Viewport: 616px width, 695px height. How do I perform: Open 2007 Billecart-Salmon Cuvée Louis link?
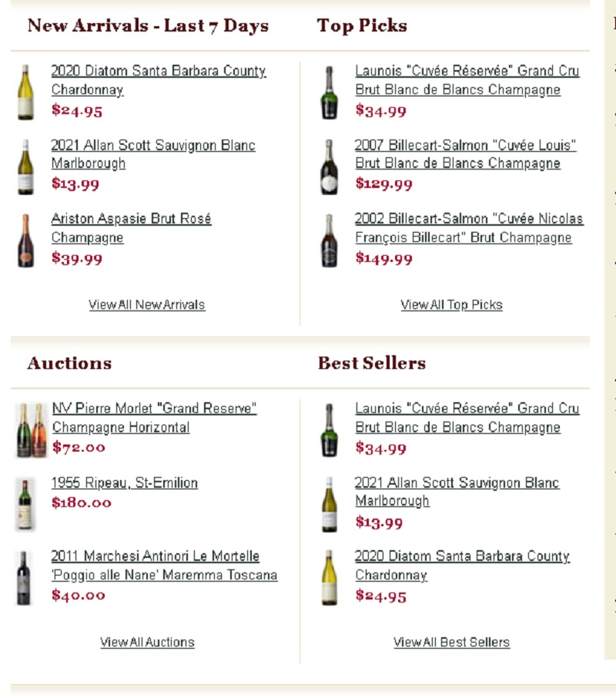point(465,154)
